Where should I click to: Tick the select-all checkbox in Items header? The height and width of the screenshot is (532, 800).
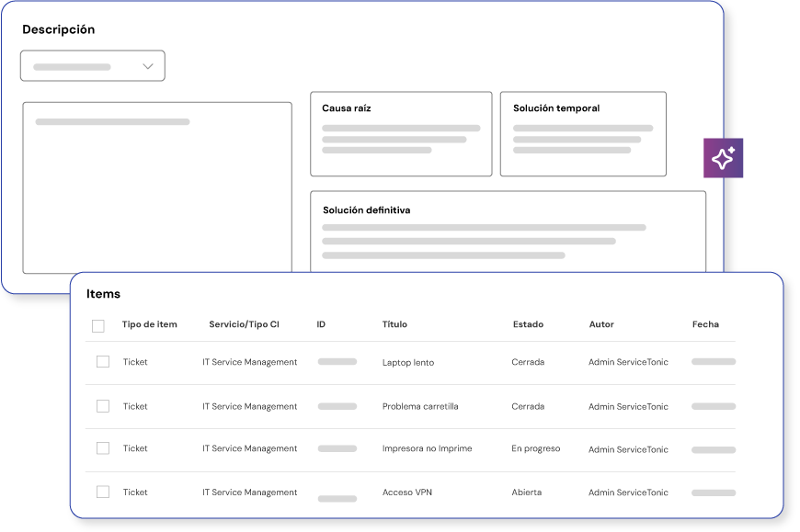click(x=98, y=325)
